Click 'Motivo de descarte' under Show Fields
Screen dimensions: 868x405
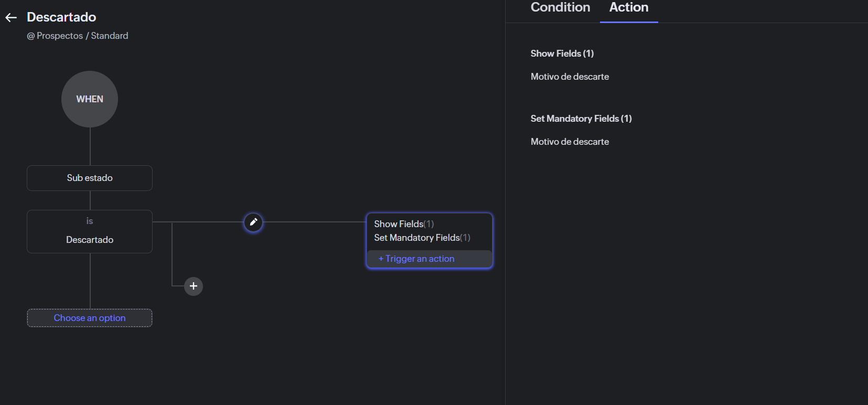570,77
